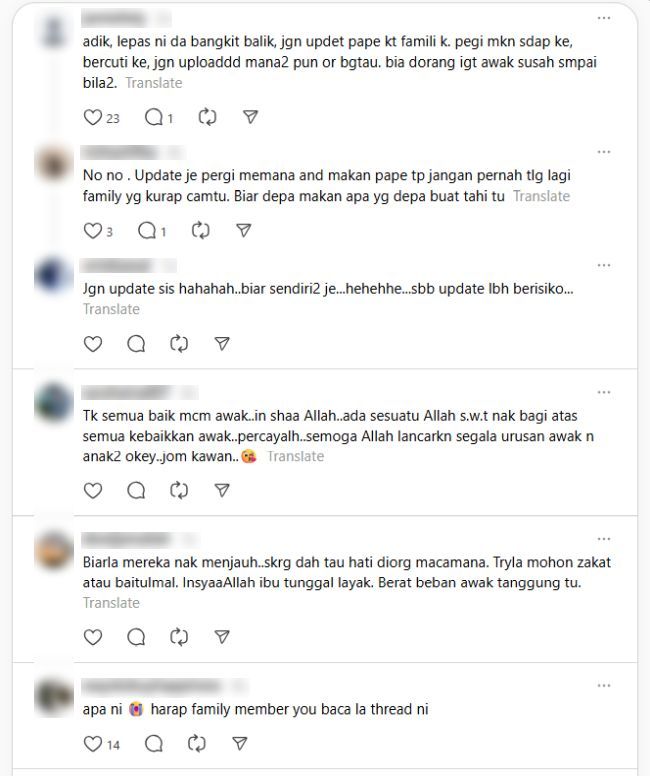Viewport: 650px width, 776px height.
Task: Reply to the "Jgn update sis" comment
Action: (136, 343)
